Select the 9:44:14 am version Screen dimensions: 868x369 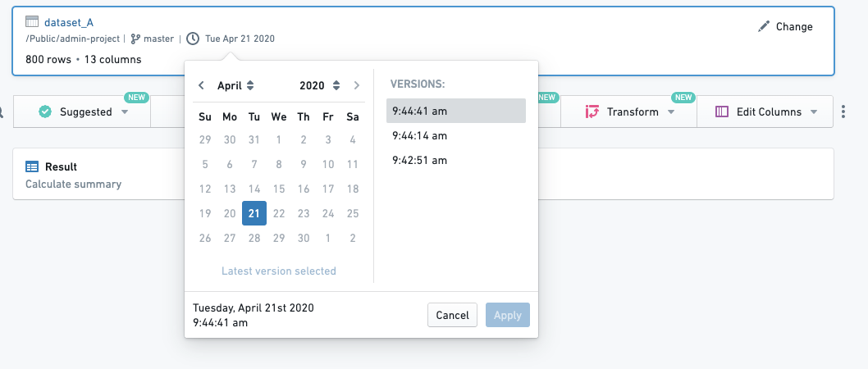click(x=456, y=135)
